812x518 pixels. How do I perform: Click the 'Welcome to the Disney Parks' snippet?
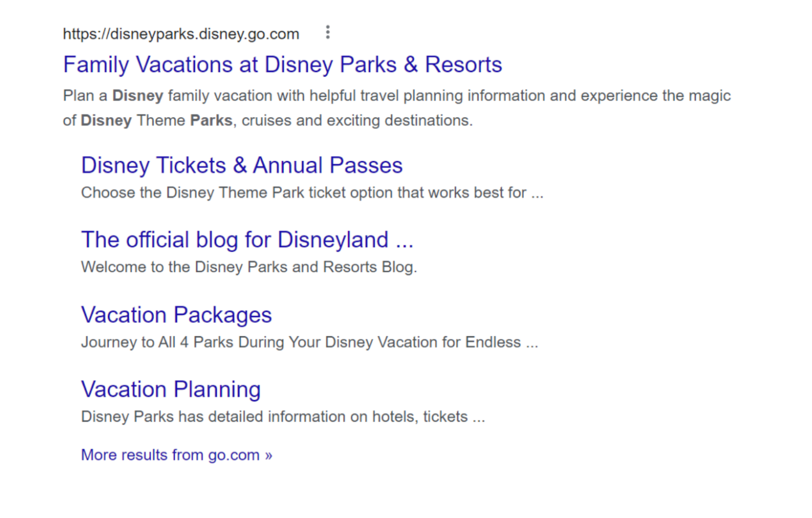click(x=249, y=267)
